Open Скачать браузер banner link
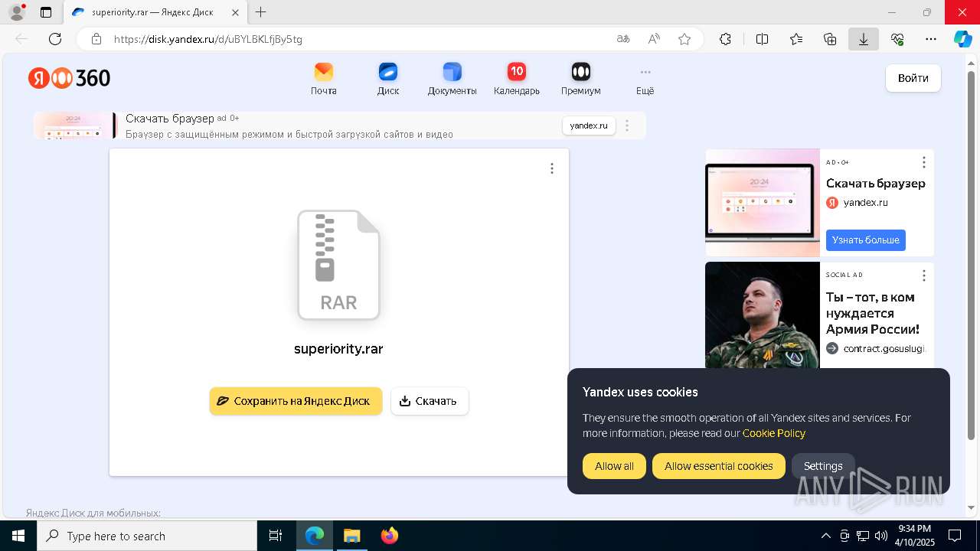 [170, 119]
